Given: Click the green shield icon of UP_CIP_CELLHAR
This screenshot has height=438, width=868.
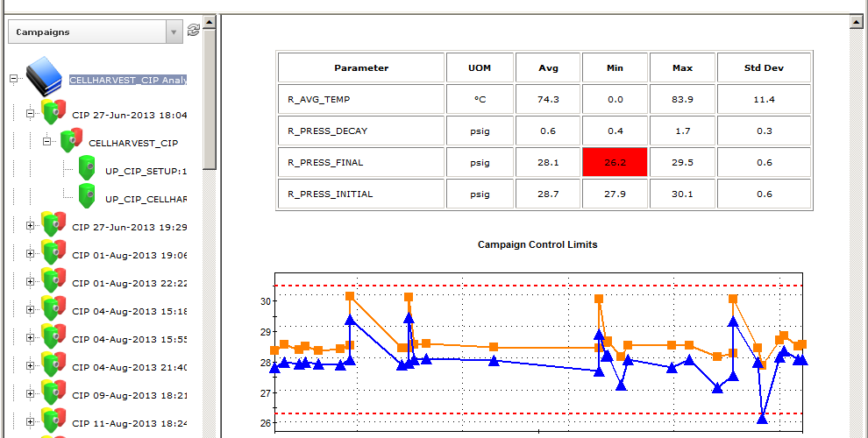Looking at the screenshot, I should 86,196.
